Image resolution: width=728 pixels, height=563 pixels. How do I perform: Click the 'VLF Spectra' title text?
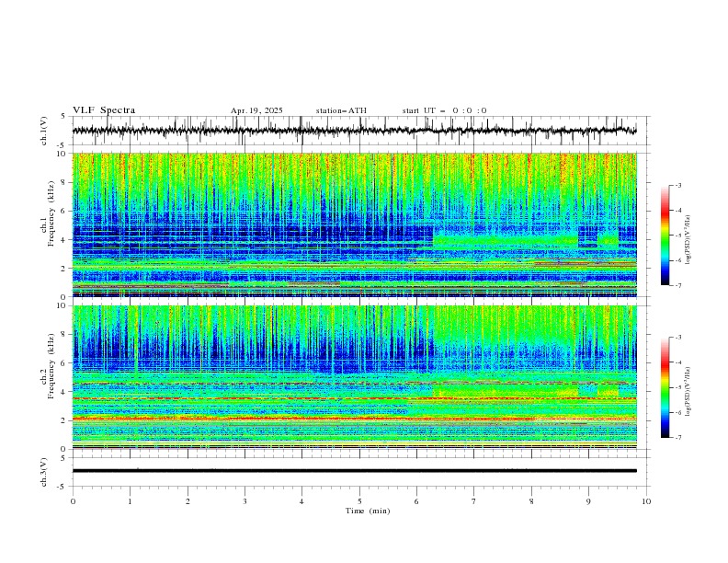pyautogui.click(x=104, y=110)
